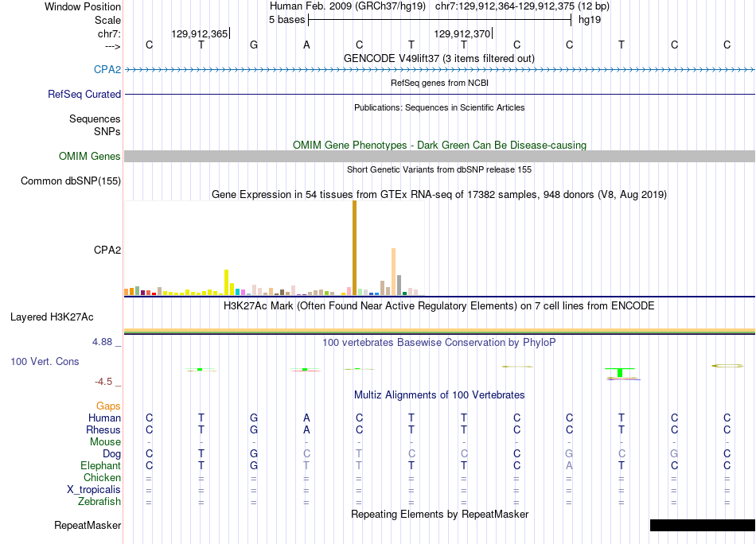The image size is (756, 544).
Task: Click the 4.88 PhyloP upper scale value
Action: (102, 342)
